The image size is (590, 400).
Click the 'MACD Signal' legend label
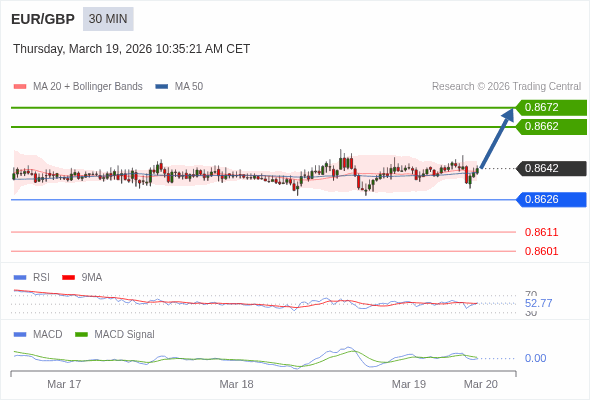[125, 335]
